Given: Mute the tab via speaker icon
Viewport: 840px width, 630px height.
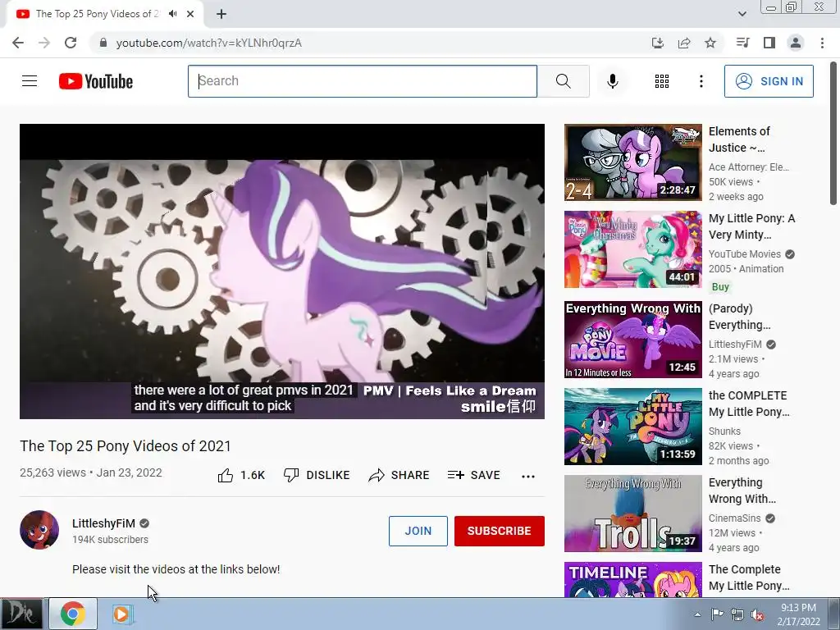Looking at the screenshot, I should coord(172,14).
